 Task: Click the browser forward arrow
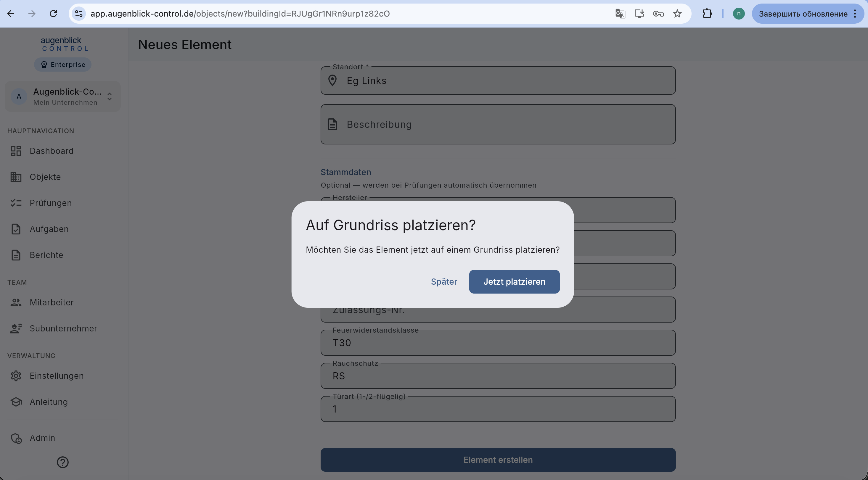coord(32,14)
